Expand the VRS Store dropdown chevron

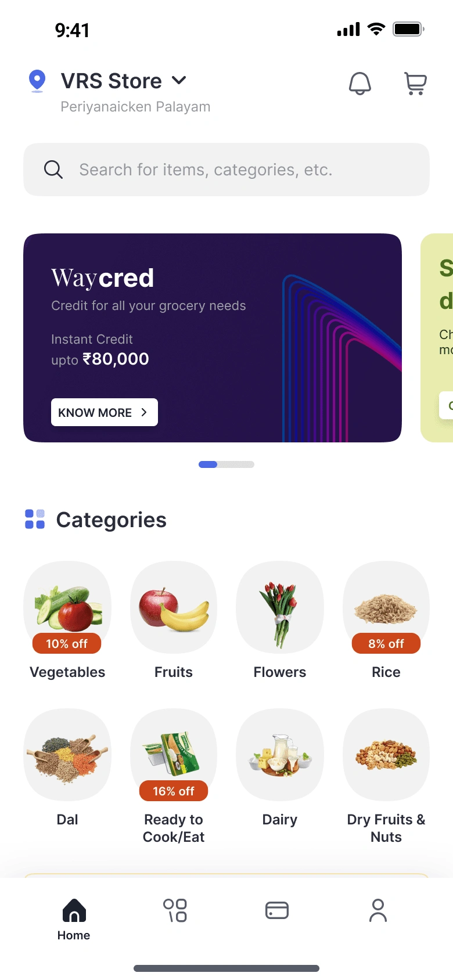179,81
